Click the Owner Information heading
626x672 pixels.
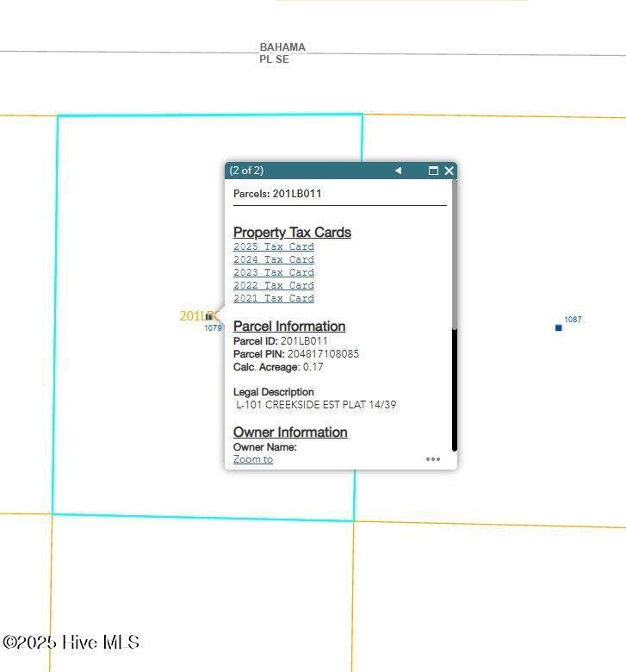click(290, 432)
